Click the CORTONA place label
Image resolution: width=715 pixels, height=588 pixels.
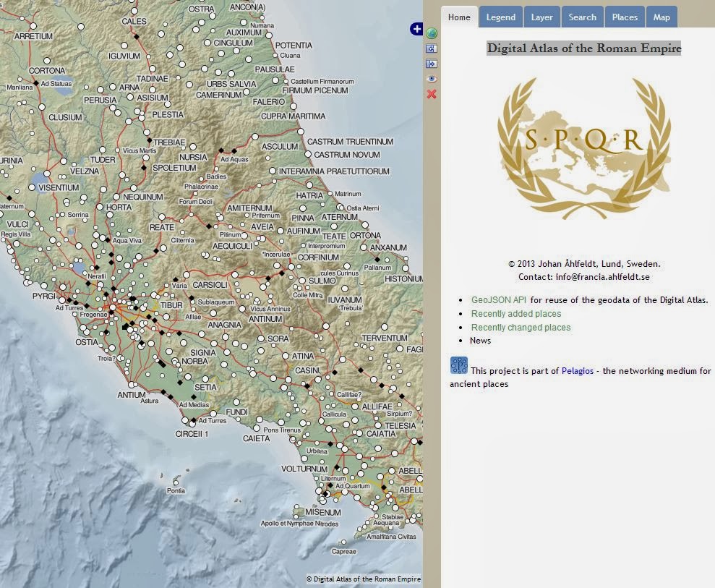pyautogui.click(x=47, y=71)
